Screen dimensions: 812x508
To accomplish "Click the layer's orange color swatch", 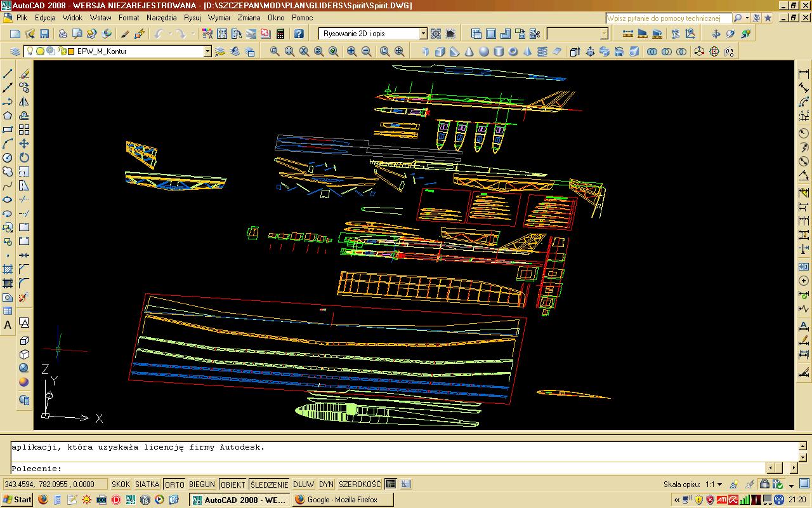I will pyautogui.click(x=71, y=51).
